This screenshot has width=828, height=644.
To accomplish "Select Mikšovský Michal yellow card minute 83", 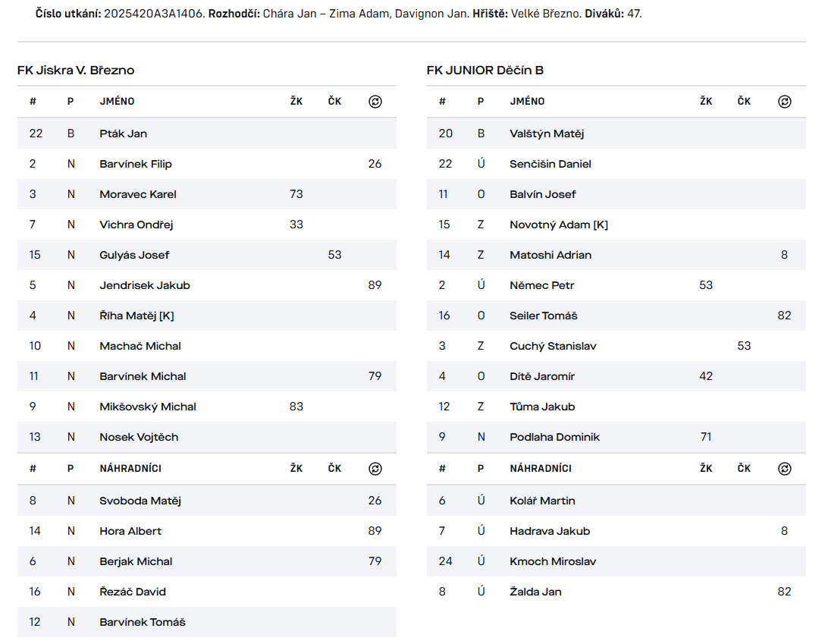I will tap(296, 407).
